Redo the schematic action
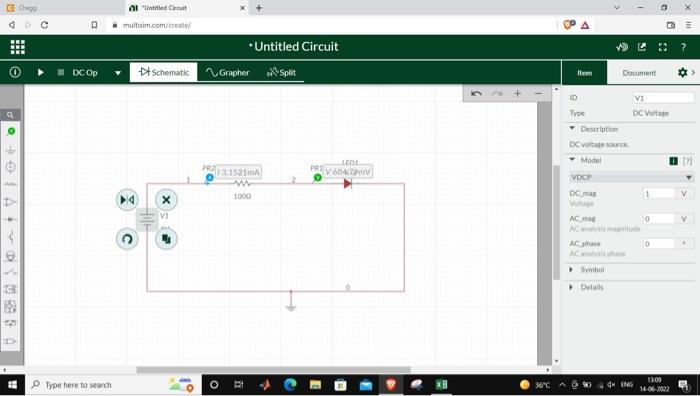Screen dimensions: 700x396 497,93
